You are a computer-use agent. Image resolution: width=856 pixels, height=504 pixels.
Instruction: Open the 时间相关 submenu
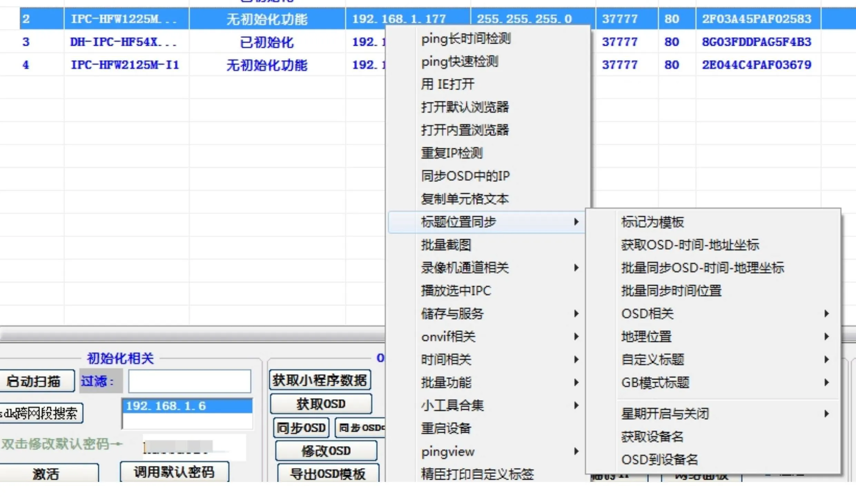(446, 359)
